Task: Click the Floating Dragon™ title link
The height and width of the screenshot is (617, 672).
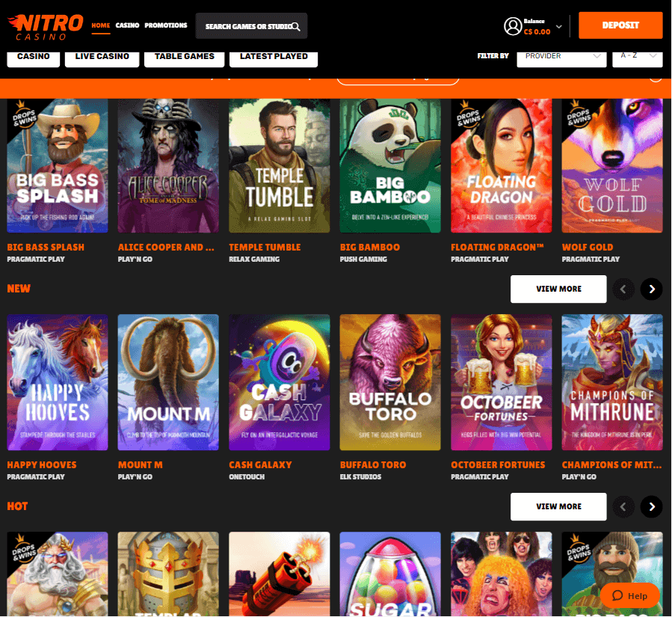Action: tap(497, 248)
